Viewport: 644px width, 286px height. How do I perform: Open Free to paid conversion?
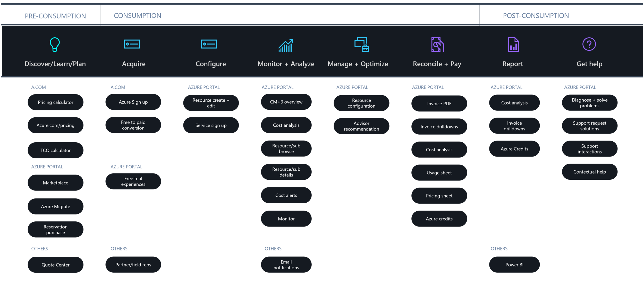pos(133,125)
